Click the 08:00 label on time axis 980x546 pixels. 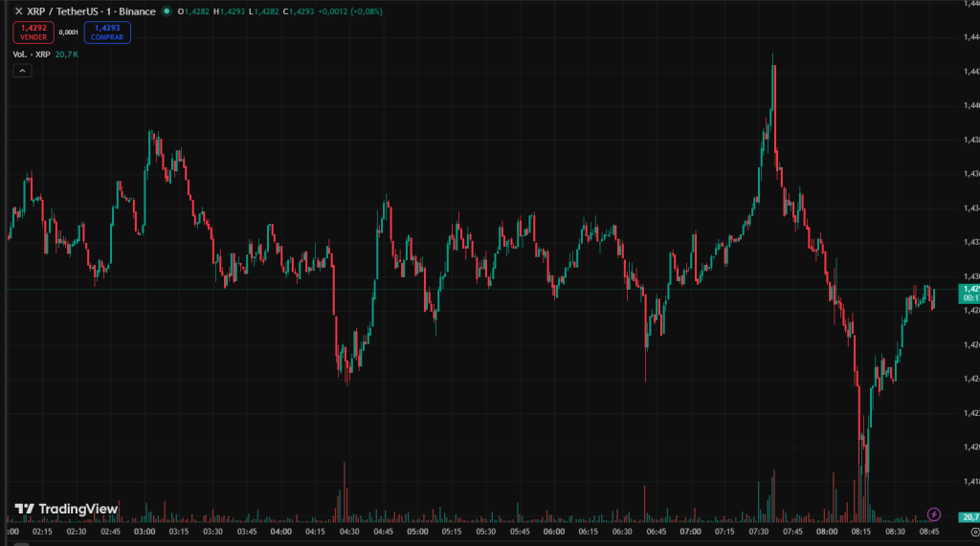(827, 531)
